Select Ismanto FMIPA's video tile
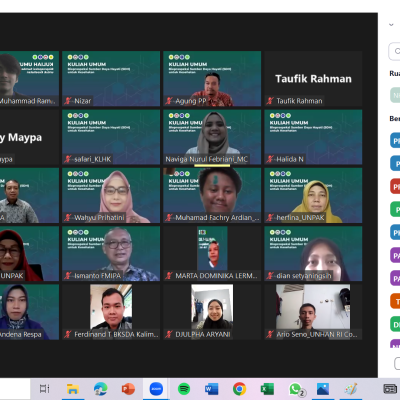400x400 pixels. tap(111, 254)
